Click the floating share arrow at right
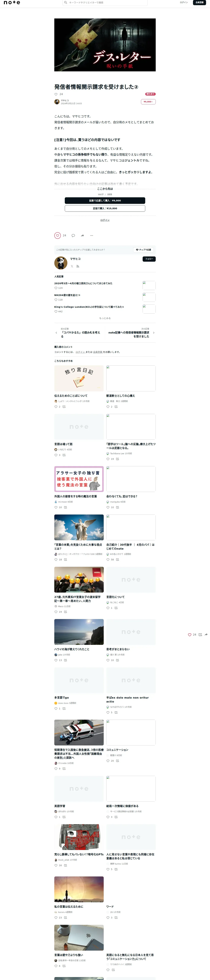 [x=206, y=635]
